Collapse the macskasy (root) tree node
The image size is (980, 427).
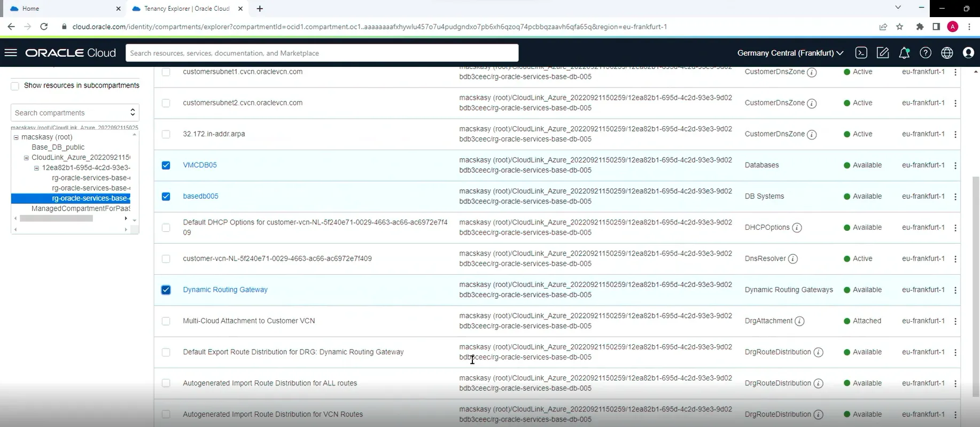16,137
